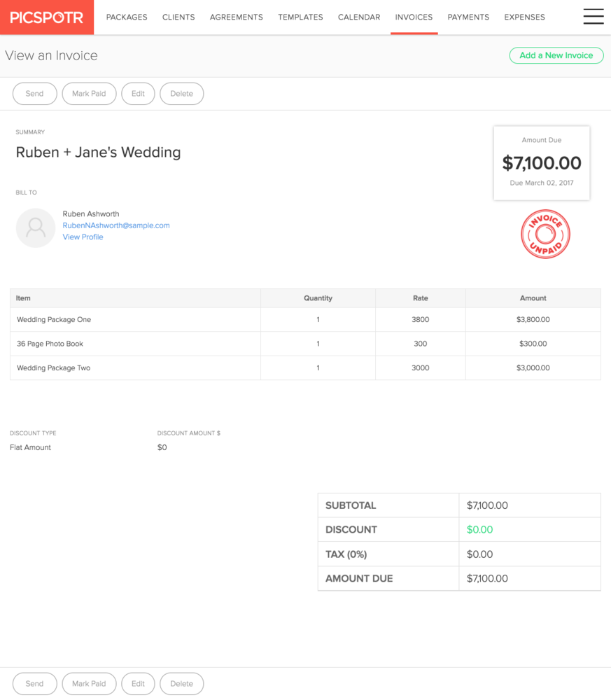Image resolution: width=611 pixels, height=700 pixels.
Task: Click Ruben Ashworth's avatar placeholder
Action: (36, 227)
